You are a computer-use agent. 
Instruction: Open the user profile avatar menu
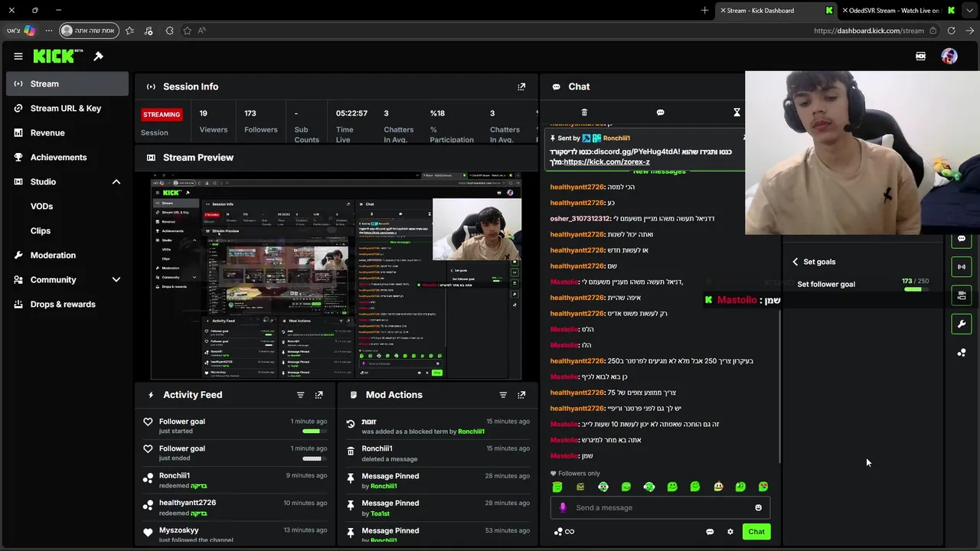point(949,56)
